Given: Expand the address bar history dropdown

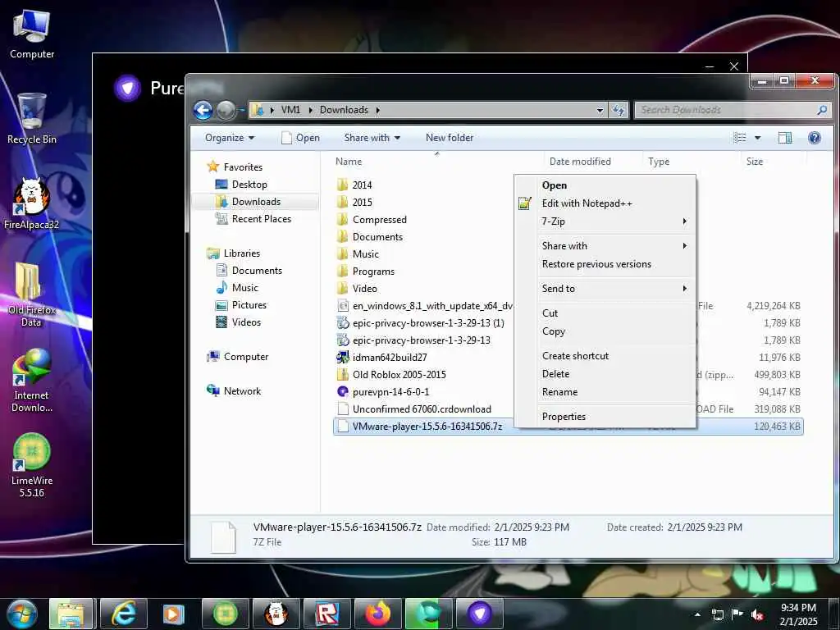Looking at the screenshot, I should coord(600,111).
